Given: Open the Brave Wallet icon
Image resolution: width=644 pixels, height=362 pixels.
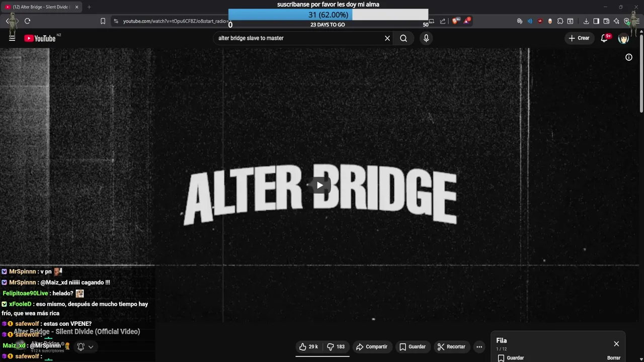Looking at the screenshot, I should coord(606,21).
